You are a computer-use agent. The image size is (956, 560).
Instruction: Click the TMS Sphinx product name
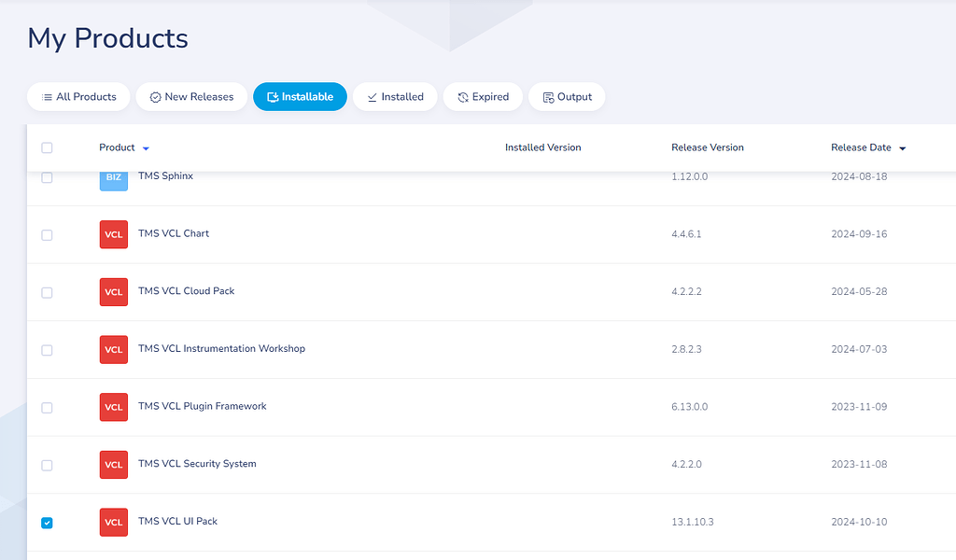tap(165, 175)
